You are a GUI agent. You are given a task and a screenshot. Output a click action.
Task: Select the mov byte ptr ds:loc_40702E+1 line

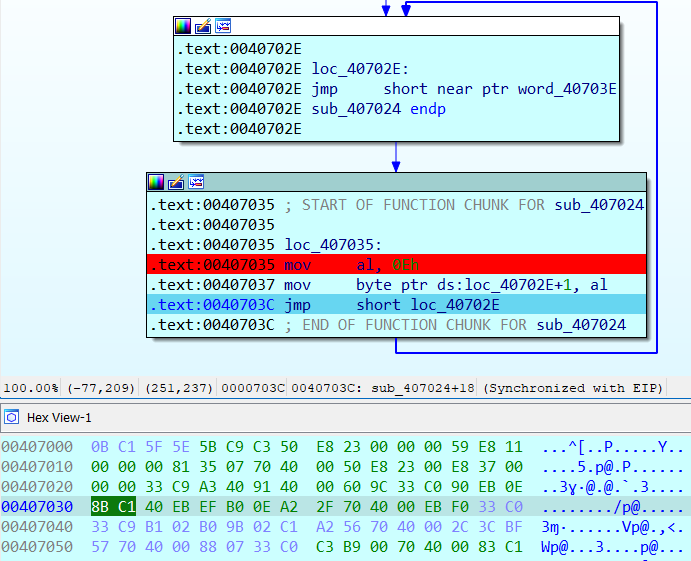pos(396,285)
